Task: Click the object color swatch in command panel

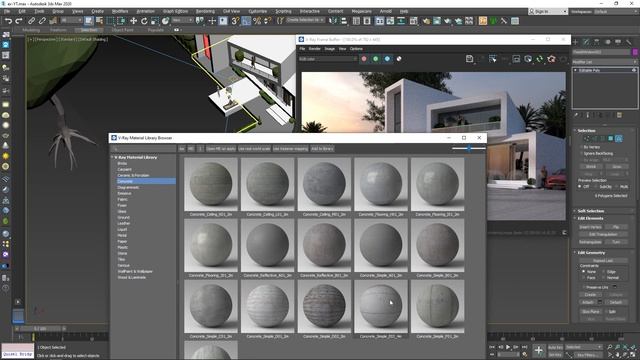Action: (635, 52)
